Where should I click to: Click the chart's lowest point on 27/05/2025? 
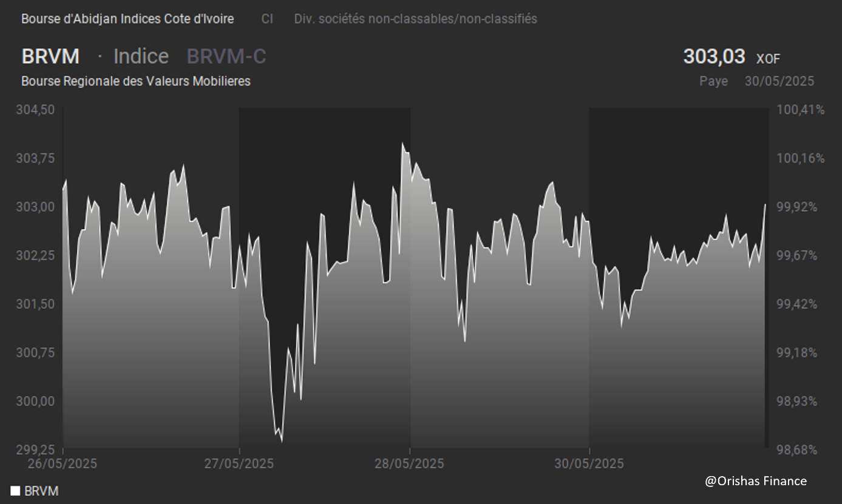(x=282, y=442)
